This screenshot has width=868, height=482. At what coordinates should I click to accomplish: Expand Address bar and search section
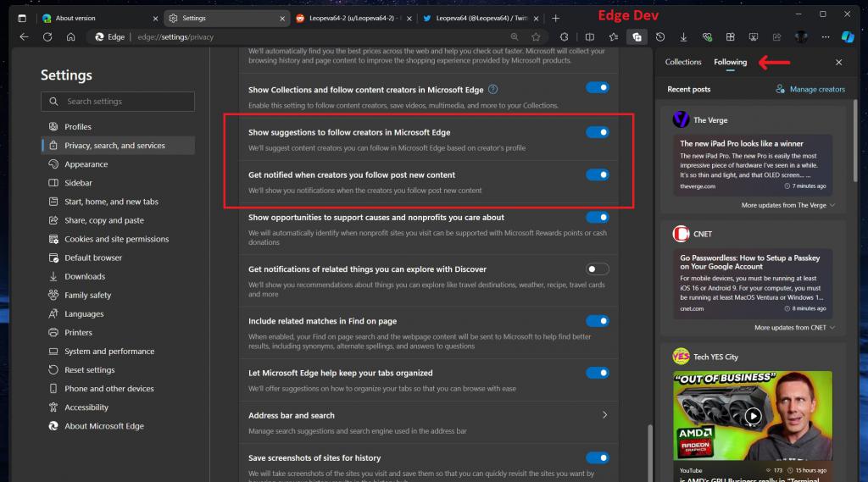point(604,415)
